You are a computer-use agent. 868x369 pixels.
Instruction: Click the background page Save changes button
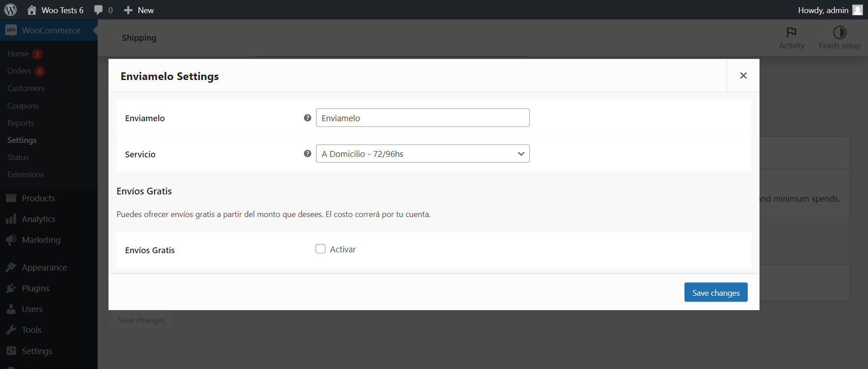141,320
